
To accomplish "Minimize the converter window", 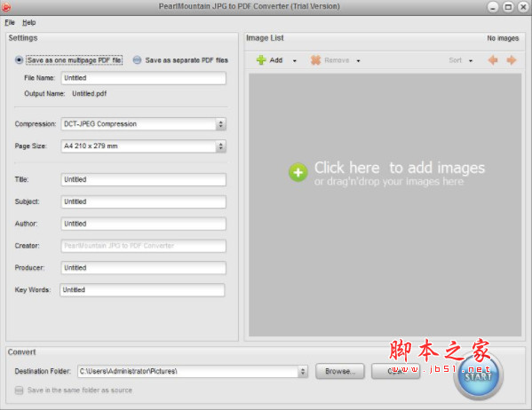I will [493, 7].
